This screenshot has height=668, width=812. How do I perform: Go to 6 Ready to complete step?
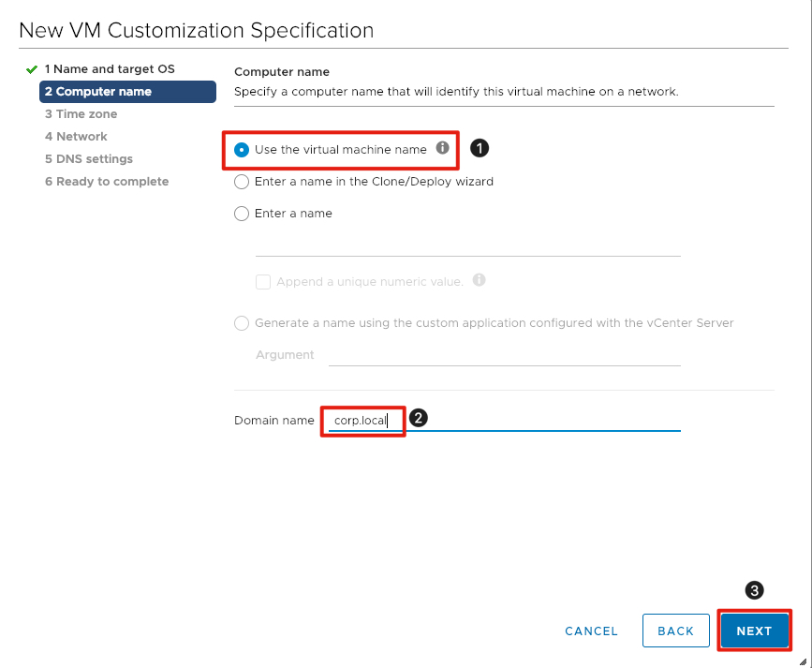[106, 182]
